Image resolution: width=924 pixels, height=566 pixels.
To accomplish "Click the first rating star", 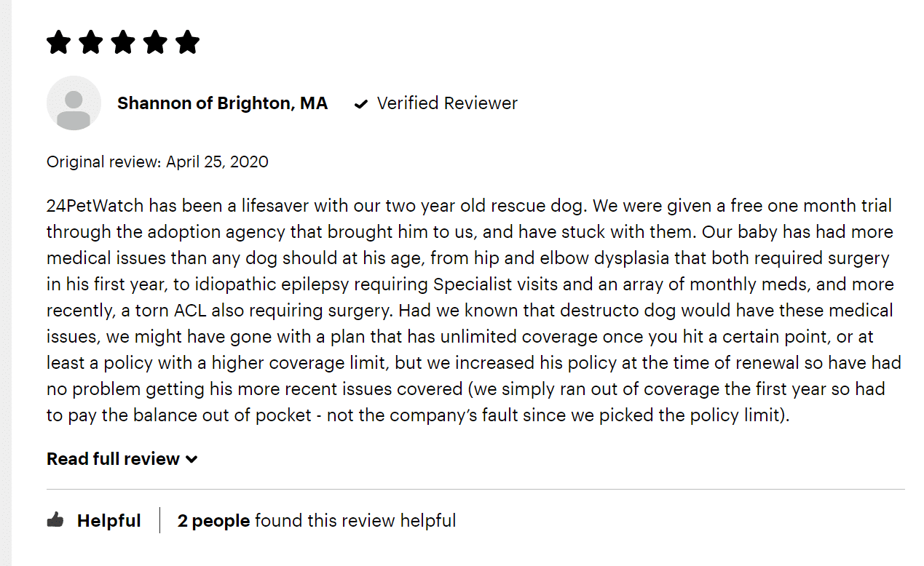I will tap(58, 42).
